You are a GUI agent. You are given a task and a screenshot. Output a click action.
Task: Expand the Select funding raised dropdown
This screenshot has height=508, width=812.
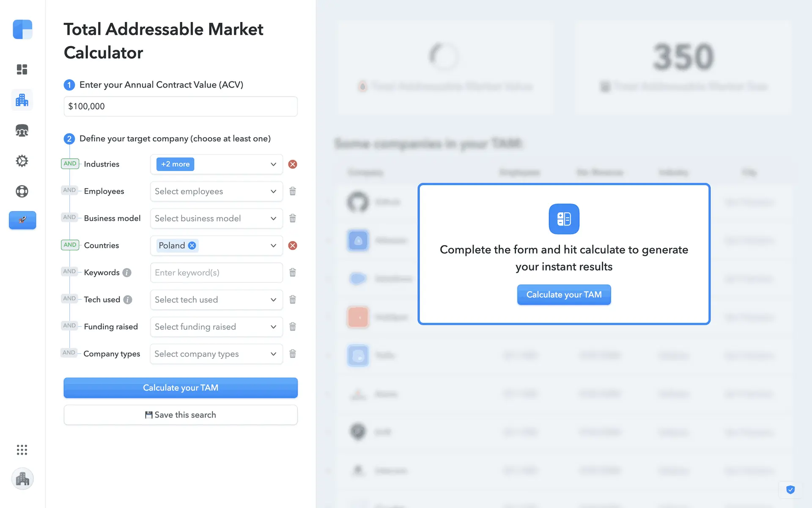coord(216,327)
